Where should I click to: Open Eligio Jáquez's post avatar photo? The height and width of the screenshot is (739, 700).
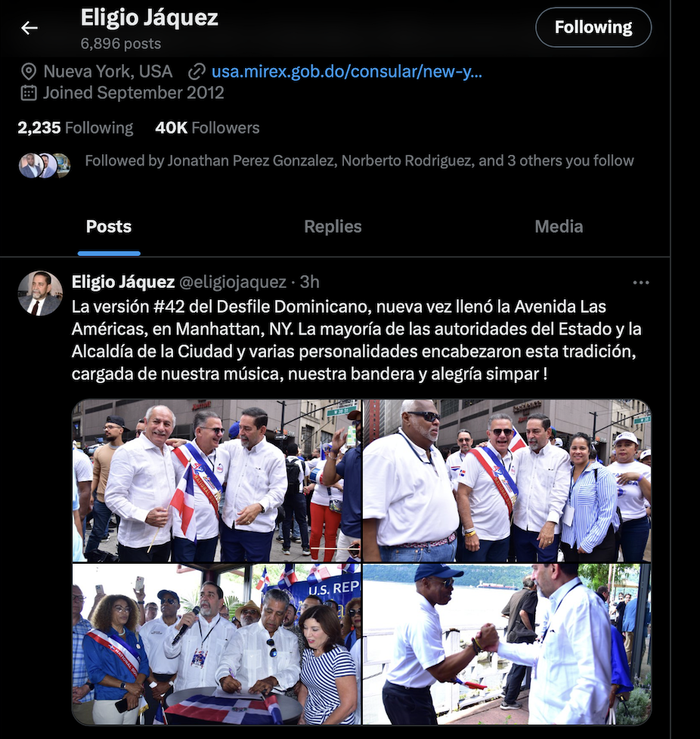[x=40, y=293]
